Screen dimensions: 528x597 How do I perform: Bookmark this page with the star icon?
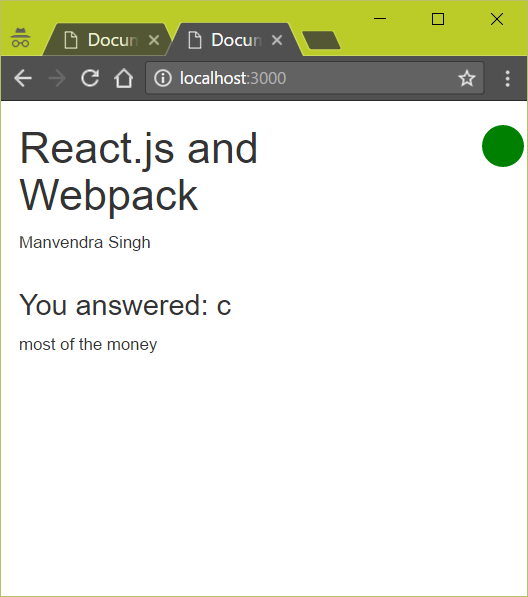(467, 78)
